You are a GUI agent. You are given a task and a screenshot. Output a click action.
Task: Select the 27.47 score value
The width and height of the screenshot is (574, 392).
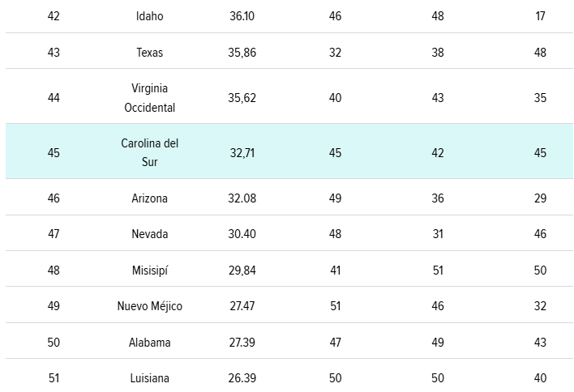pyautogui.click(x=242, y=306)
